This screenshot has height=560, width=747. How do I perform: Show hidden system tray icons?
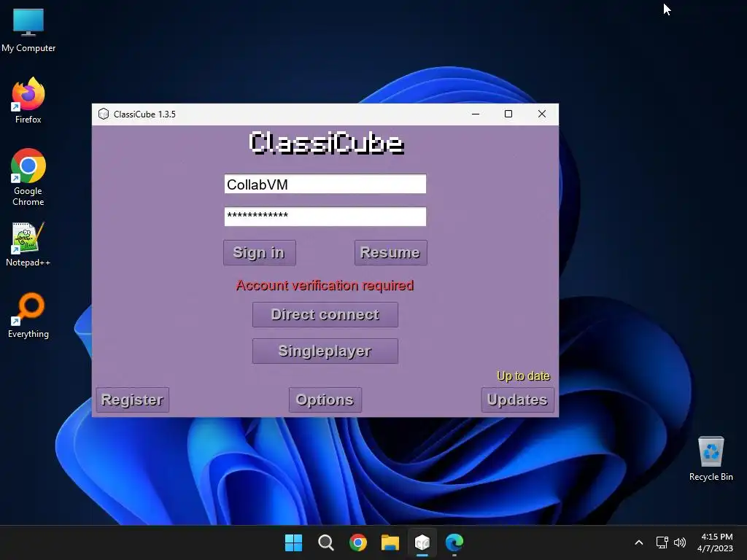pyautogui.click(x=639, y=542)
